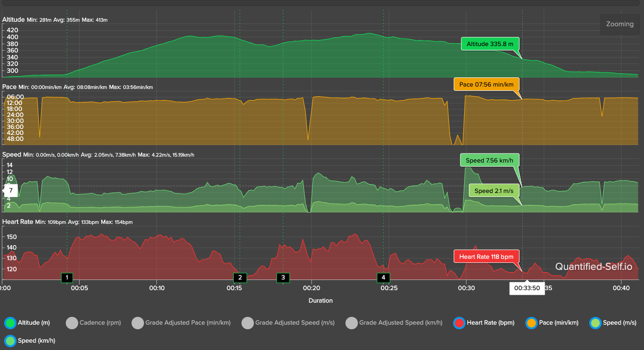Select lap marker 2 on timeline

coord(240,277)
